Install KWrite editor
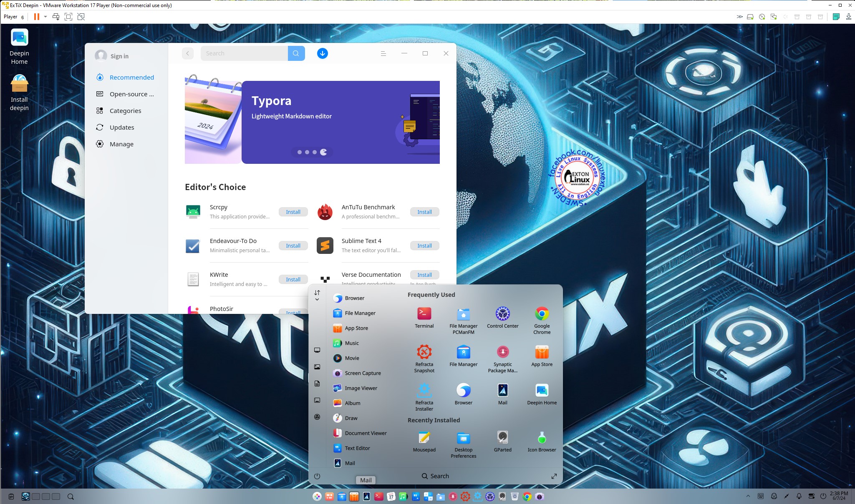 293,279
